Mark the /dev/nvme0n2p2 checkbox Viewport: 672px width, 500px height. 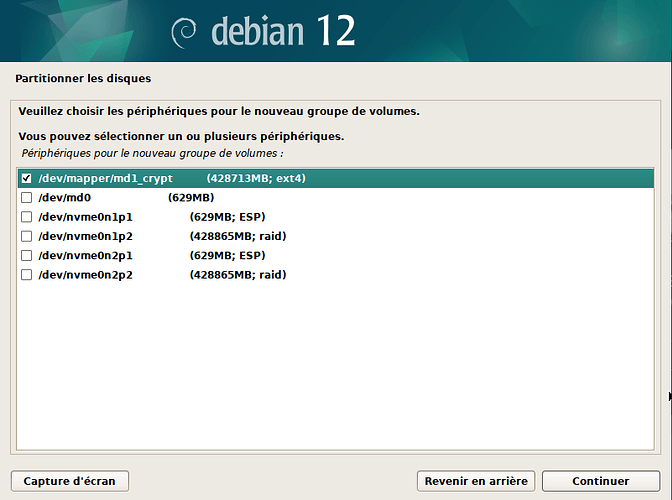click(27, 275)
